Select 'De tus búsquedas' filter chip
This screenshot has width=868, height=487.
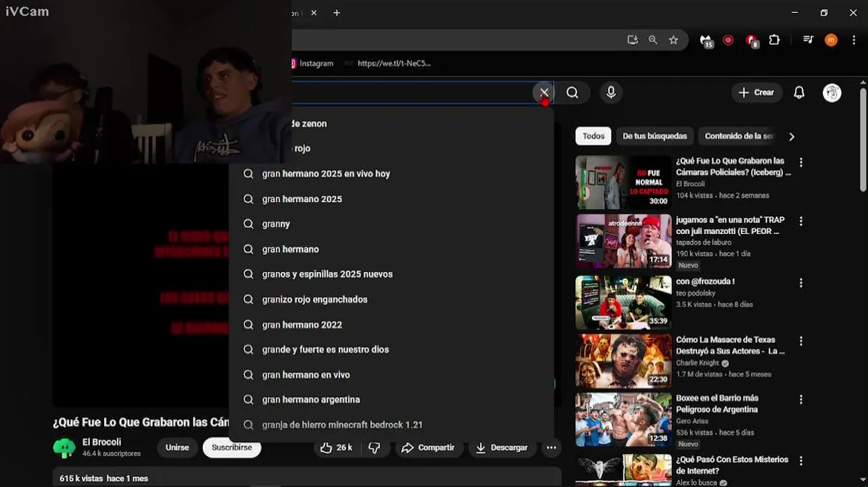click(654, 136)
